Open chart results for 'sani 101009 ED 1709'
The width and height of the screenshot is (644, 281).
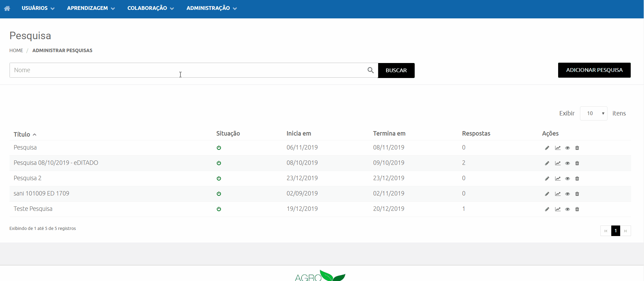557,194
